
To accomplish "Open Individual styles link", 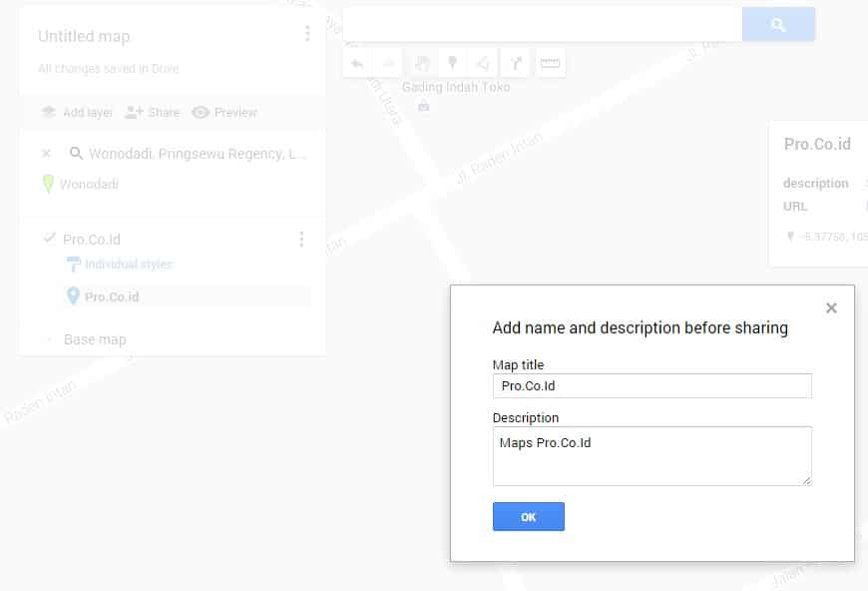I will 129,265.
